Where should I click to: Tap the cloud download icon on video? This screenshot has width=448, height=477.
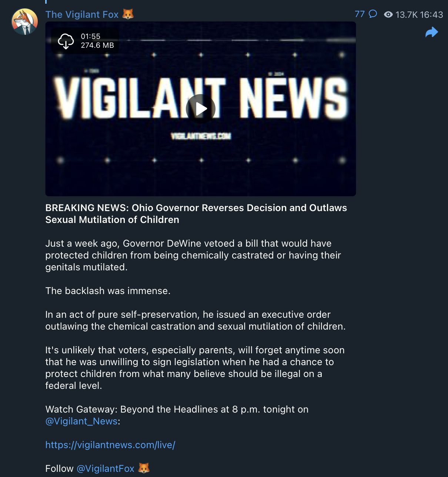(x=66, y=41)
